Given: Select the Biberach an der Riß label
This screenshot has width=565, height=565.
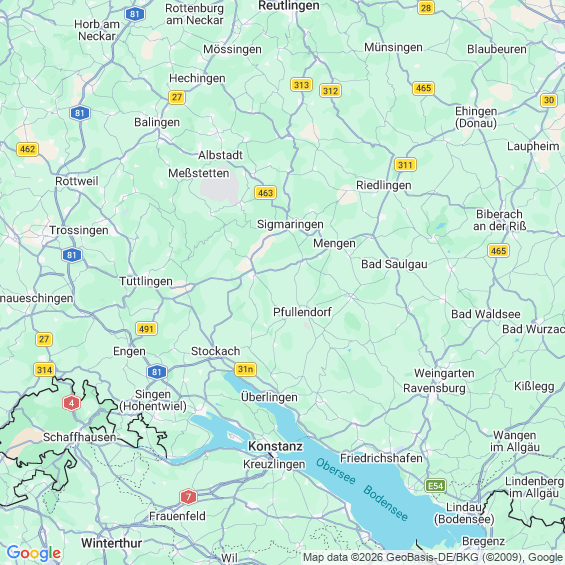Looking at the screenshot, I should tap(499, 220).
